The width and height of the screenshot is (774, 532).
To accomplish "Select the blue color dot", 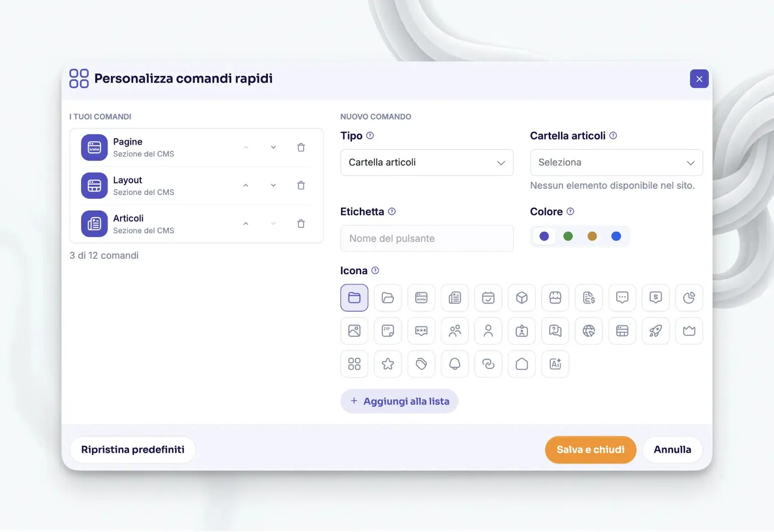I will [616, 236].
